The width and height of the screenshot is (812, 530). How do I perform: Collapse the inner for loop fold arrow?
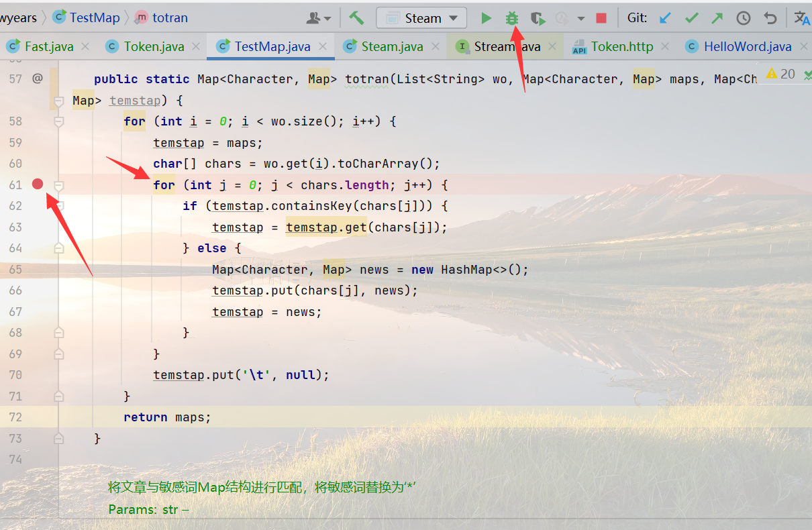(58, 184)
